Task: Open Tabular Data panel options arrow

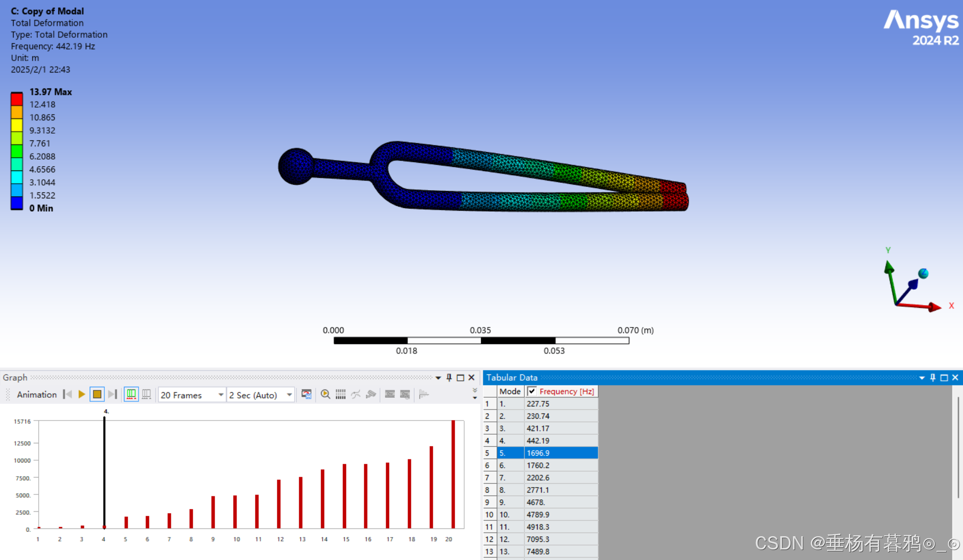Action: coord(922,378)
